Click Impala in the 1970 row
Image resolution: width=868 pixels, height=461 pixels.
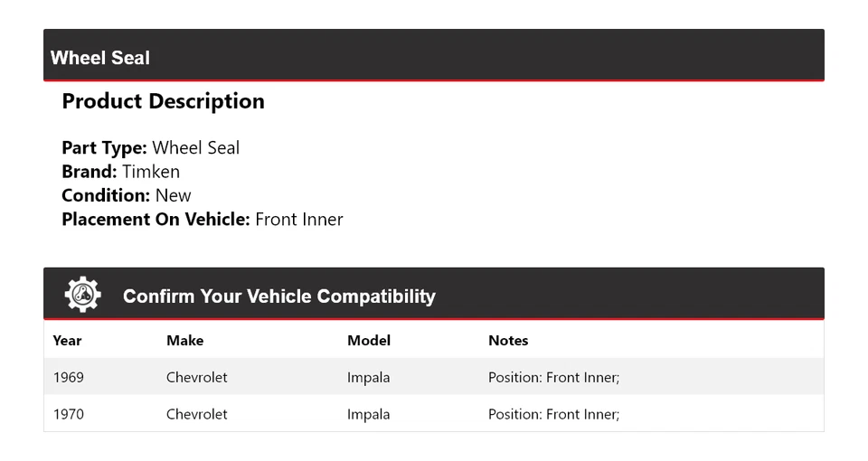tap(368, 414)
